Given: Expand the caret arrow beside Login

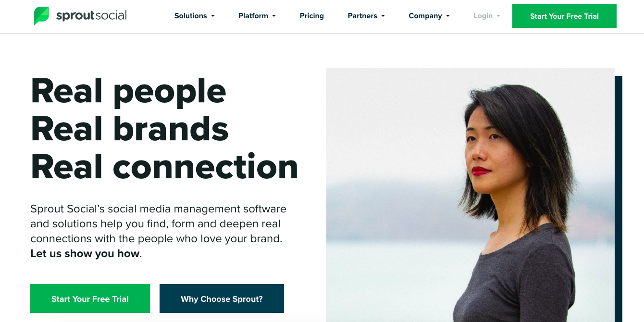Looking at the screenshot, I should tap(498, 16).
